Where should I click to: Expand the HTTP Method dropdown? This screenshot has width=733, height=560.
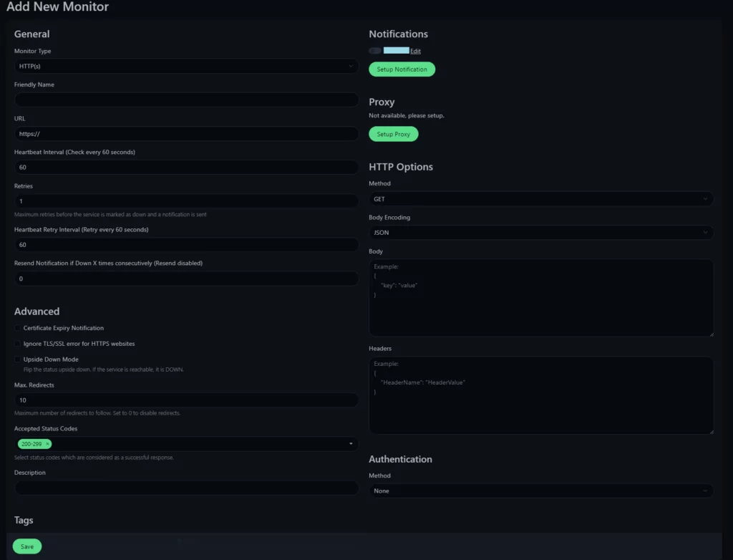pyautogui.click(x=541, y=199)
